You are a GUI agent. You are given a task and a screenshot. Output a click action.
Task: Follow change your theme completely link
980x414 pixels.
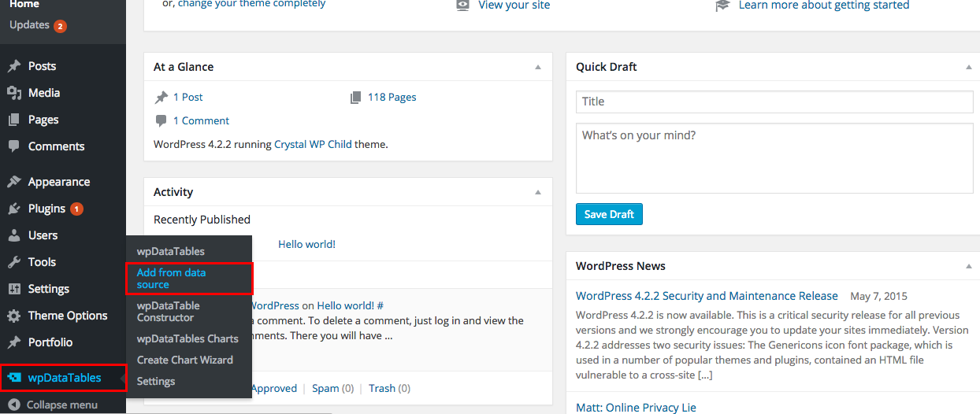252,4
